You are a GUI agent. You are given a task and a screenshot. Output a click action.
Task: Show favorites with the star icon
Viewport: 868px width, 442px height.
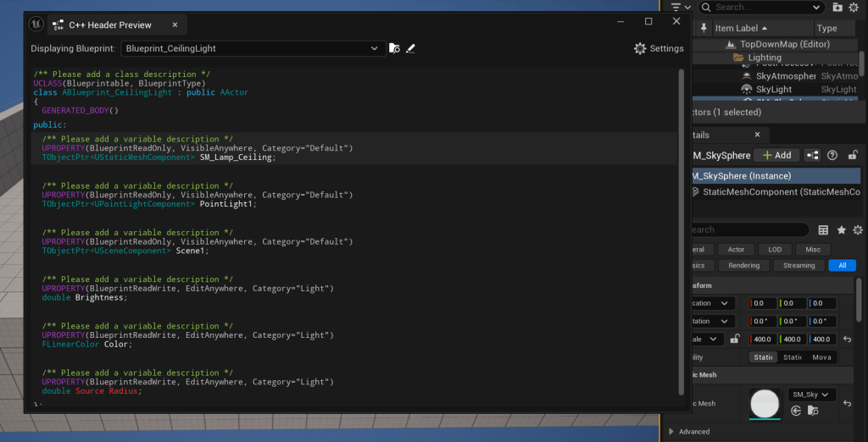point(841,229)
